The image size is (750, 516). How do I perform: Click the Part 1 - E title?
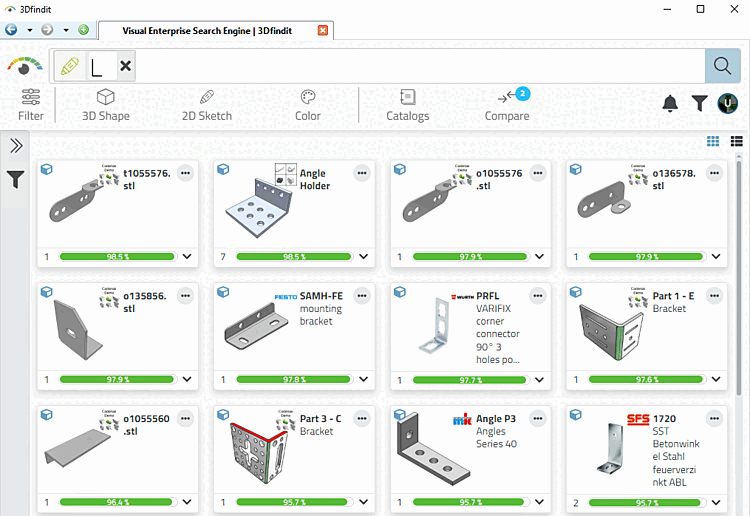[673, 296]
